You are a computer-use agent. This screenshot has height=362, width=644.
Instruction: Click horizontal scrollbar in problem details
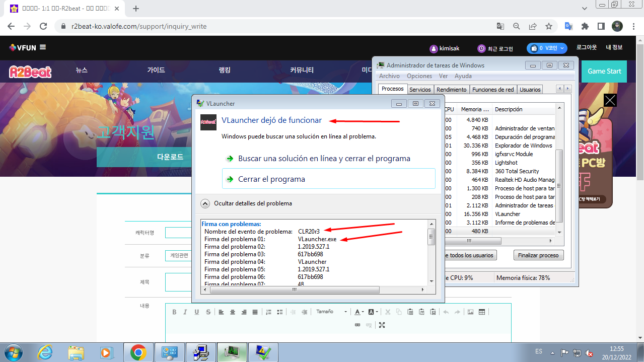point(295,290)
